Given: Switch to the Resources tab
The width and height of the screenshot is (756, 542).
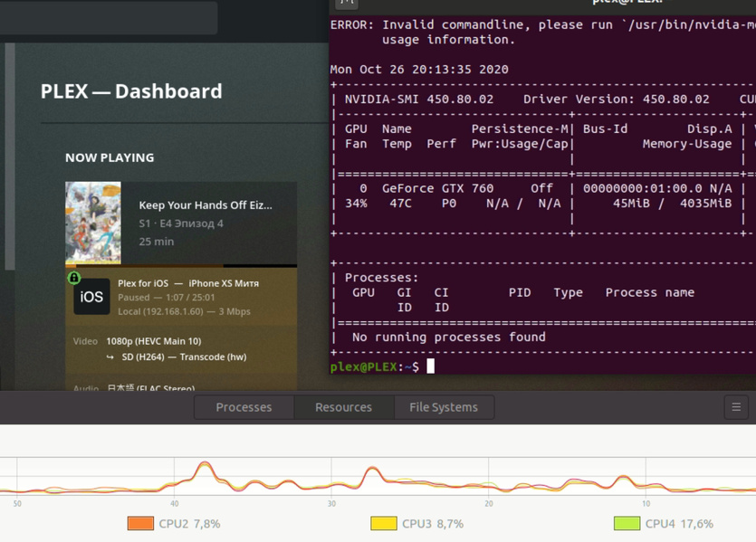Looking at the screenshot, I should click(x=344, y=407).
